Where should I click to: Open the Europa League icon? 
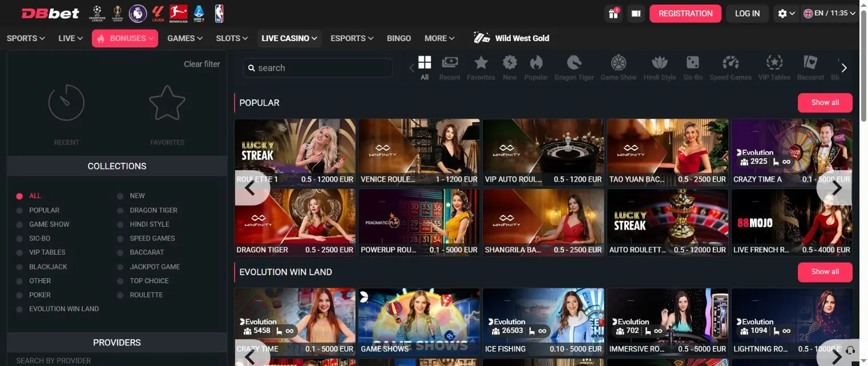tap(118, 13)
